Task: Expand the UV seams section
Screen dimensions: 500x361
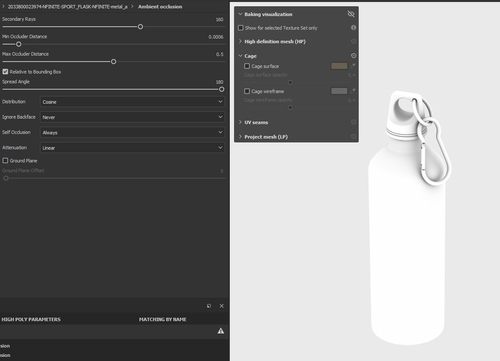Action: (x=240, y=122)
